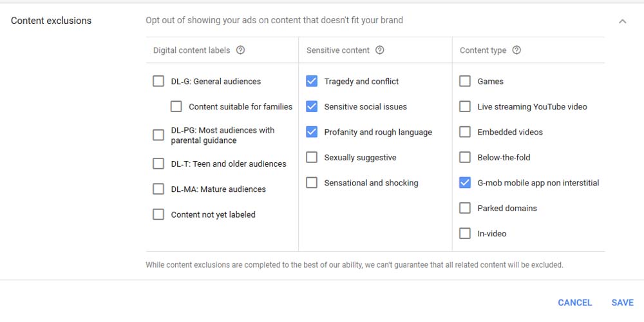The height and width of the screenshot is (322, 644).
Task: Open help icon next to Content type
Action: click(x=516, y=50)
